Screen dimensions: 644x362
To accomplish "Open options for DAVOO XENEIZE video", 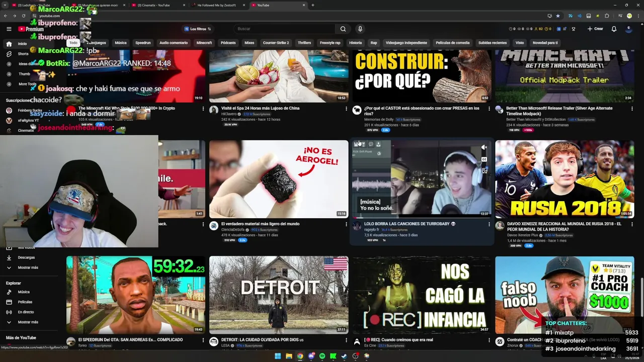I will click(x=632, y=224).
